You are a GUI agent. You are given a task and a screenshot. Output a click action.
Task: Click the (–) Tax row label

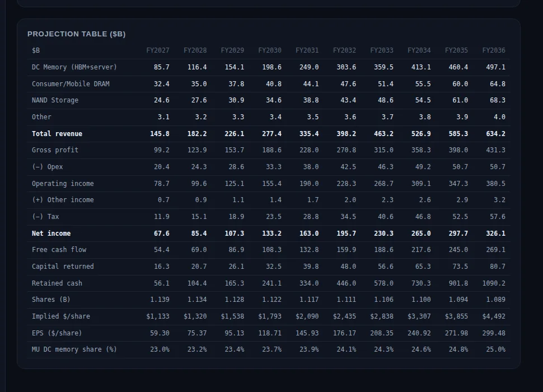(45, 217)
